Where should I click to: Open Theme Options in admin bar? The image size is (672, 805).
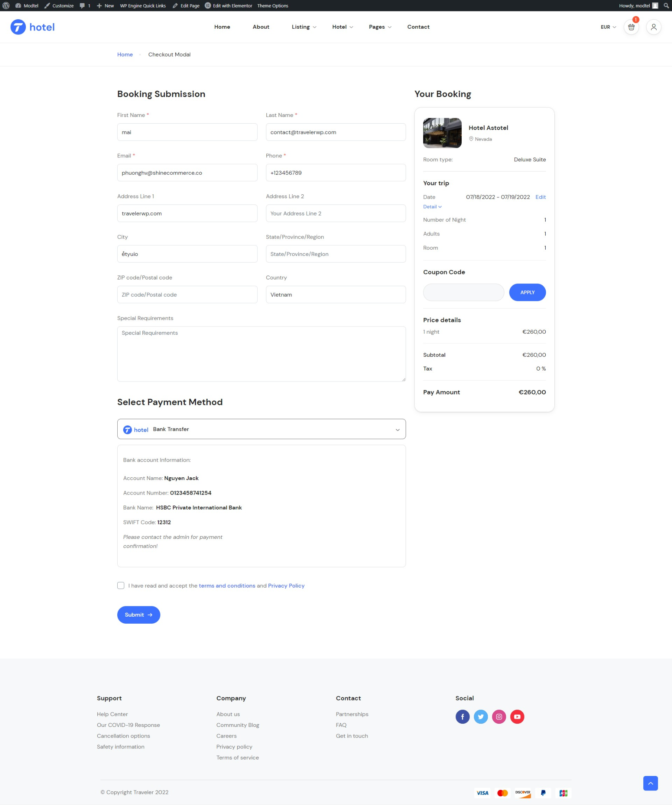point(273,5)
